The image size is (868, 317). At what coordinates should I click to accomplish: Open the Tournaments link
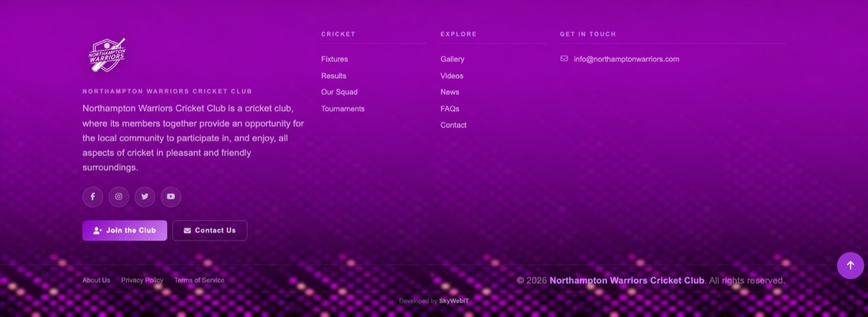[x=343, y=109]
